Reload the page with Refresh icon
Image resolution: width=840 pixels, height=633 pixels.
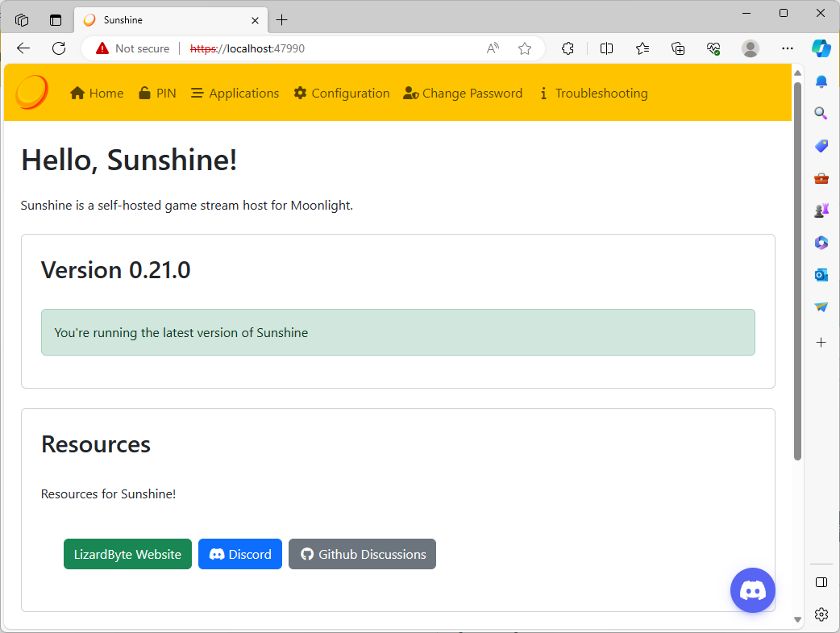tap(59, 48)
